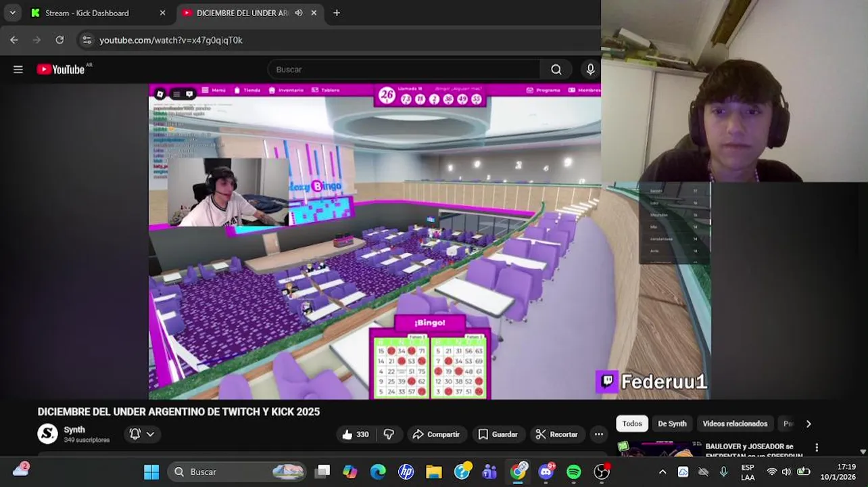Viewport: 868px width, 487px height.
Task: Click the browser address bar URL
Action: (171, 40)
